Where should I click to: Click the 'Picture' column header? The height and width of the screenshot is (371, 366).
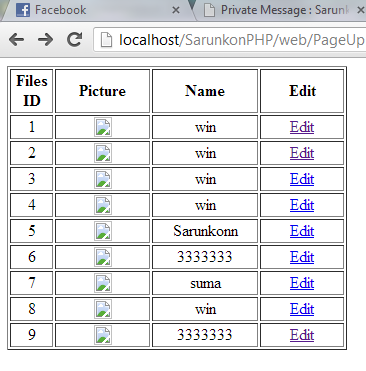pyautogui.click(x=102, y=91)
